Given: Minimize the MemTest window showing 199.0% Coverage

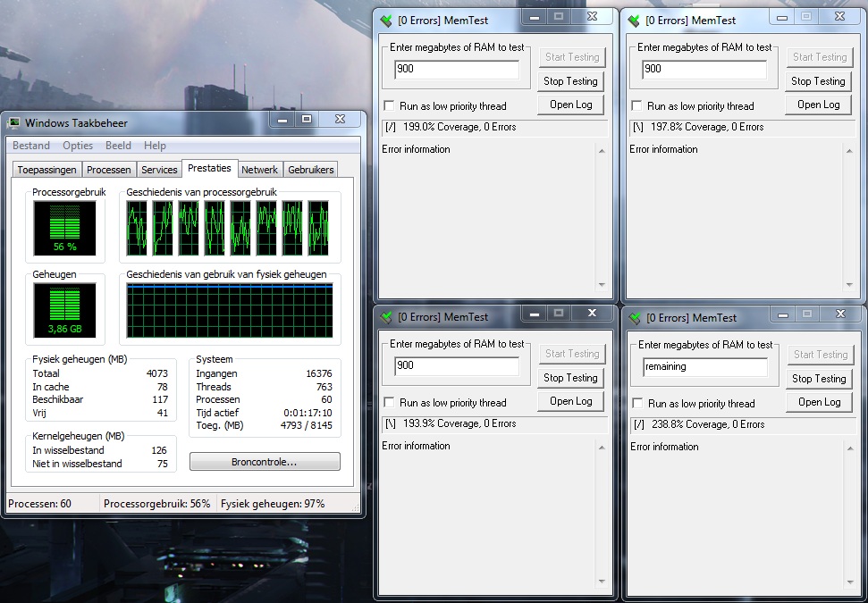Looking at the screenshot, I should (535, 17).
